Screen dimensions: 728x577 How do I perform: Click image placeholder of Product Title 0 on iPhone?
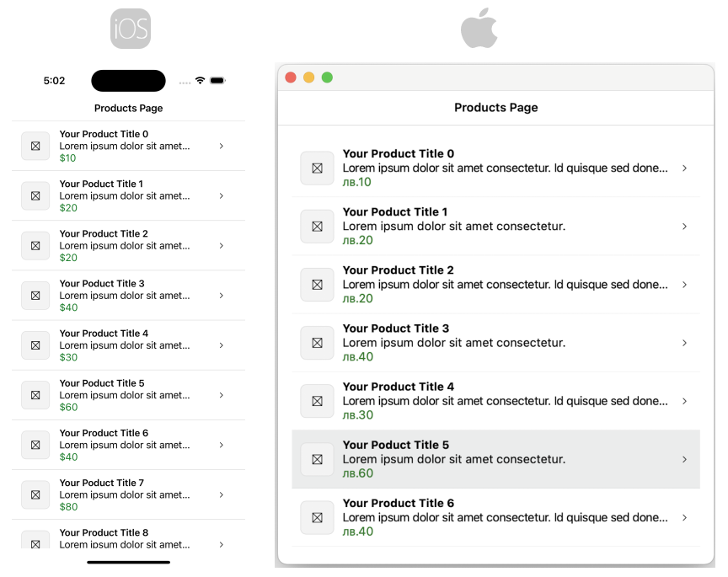[35, 146]
